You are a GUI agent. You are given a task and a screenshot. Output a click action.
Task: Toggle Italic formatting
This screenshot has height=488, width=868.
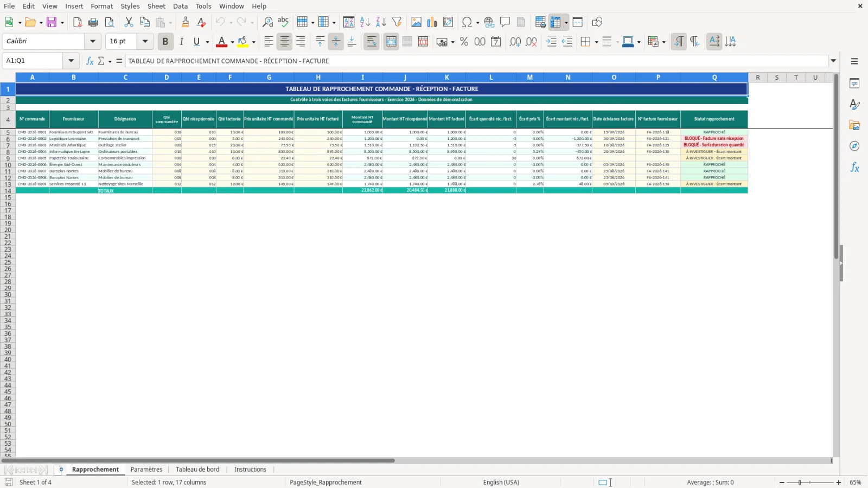coord(181,42)
